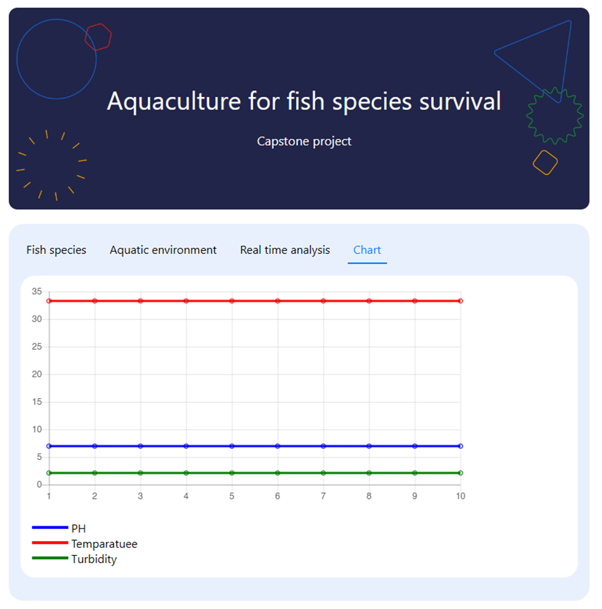Click the red heptagon shape in banner

[x=98, y=37]
